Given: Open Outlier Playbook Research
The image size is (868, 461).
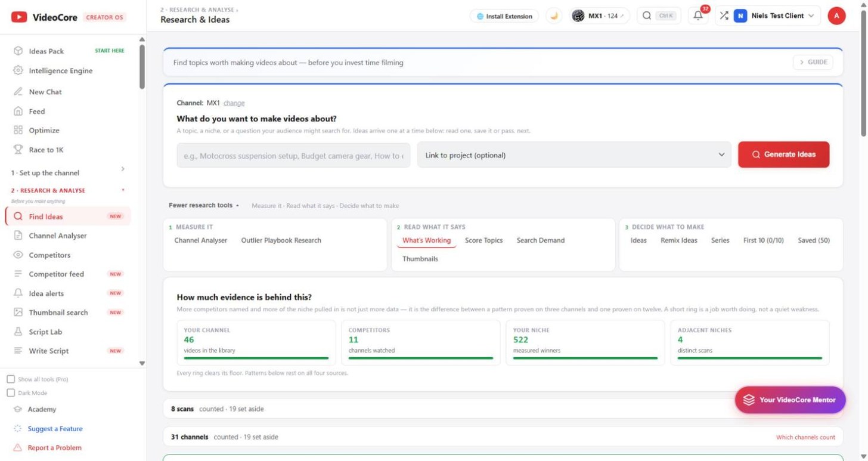Looking at the screenshot, I should pyautogui.click(x=281, y=240).
